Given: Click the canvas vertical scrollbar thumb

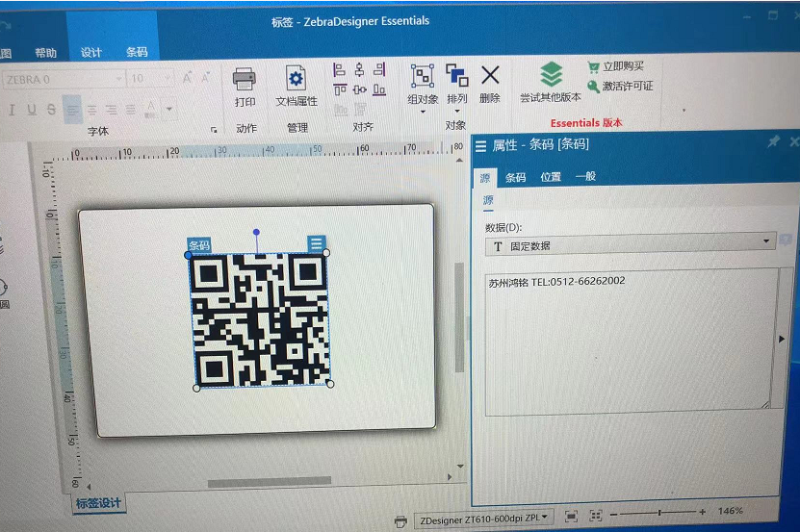Looking at the screenshot, I should click(x=459, y=317).
